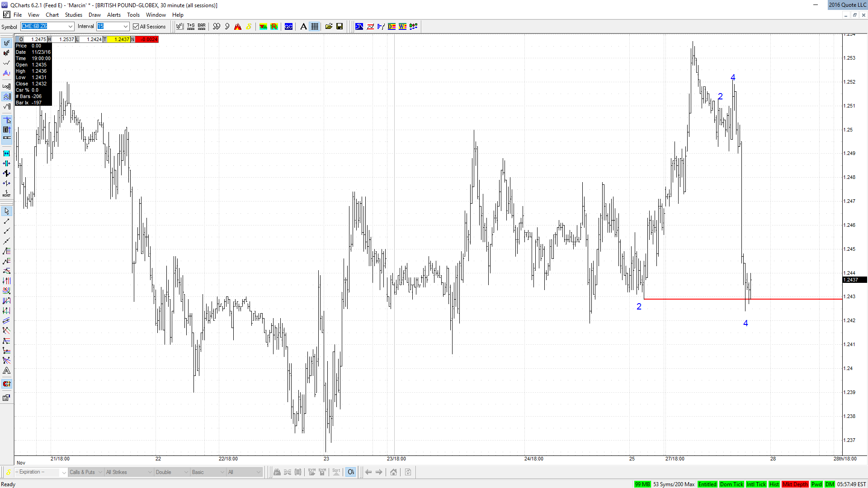Viewport: 868px width, 488px height.
Task: Click the yellow delta options icon
Action: click(249, 27)
